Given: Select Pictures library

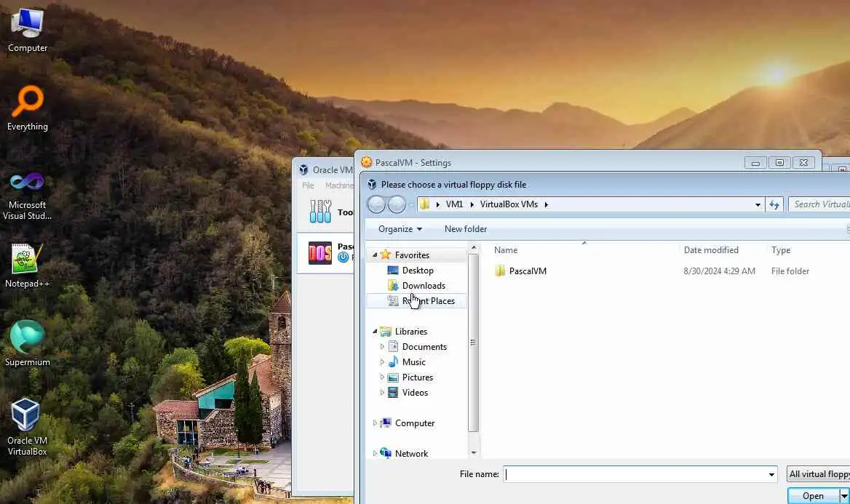Looking at the screenshot, I should point(418,377).
